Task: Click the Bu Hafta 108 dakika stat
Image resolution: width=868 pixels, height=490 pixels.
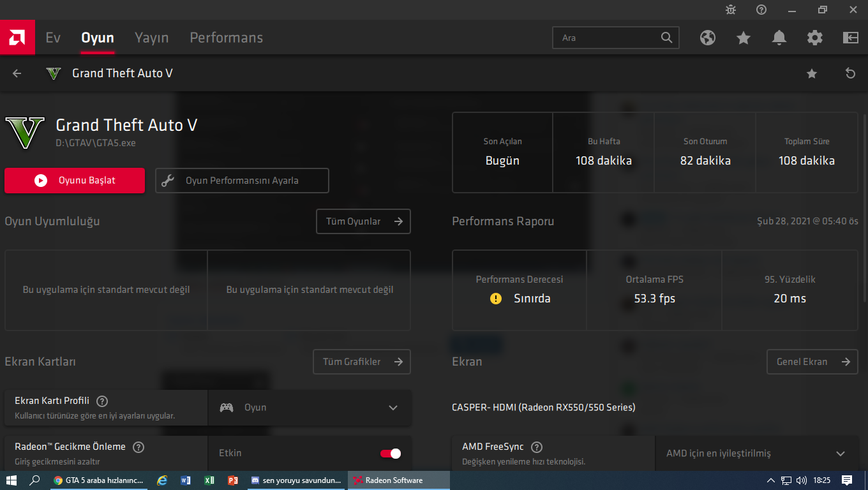Action: coord(604,152)
